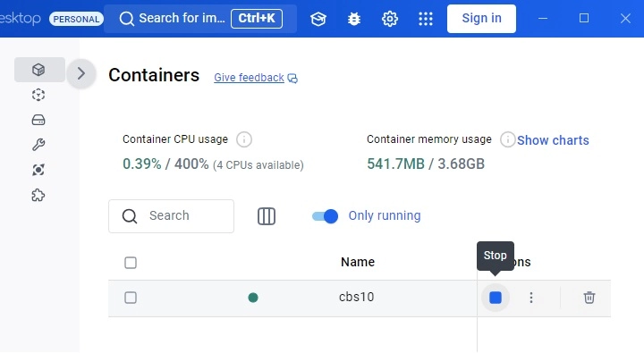Viewport: 644px width, 353px height.
Task: Open the Learning center graduation cap icon
Action: [318, 19]
